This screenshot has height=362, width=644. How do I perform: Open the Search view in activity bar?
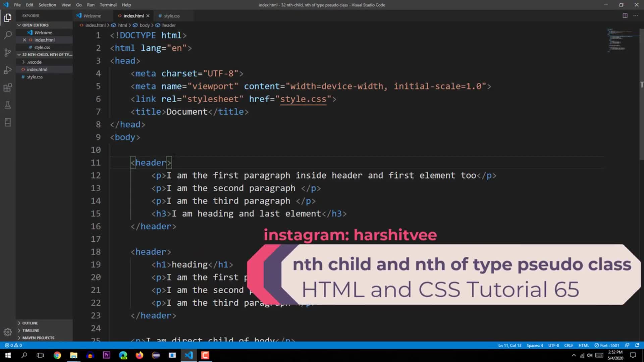[x=7, y=35]
